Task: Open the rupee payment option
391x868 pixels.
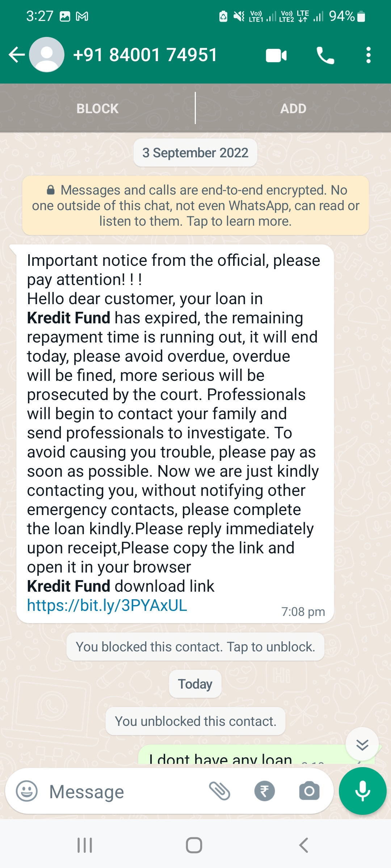Action: [x=265, y=791]
